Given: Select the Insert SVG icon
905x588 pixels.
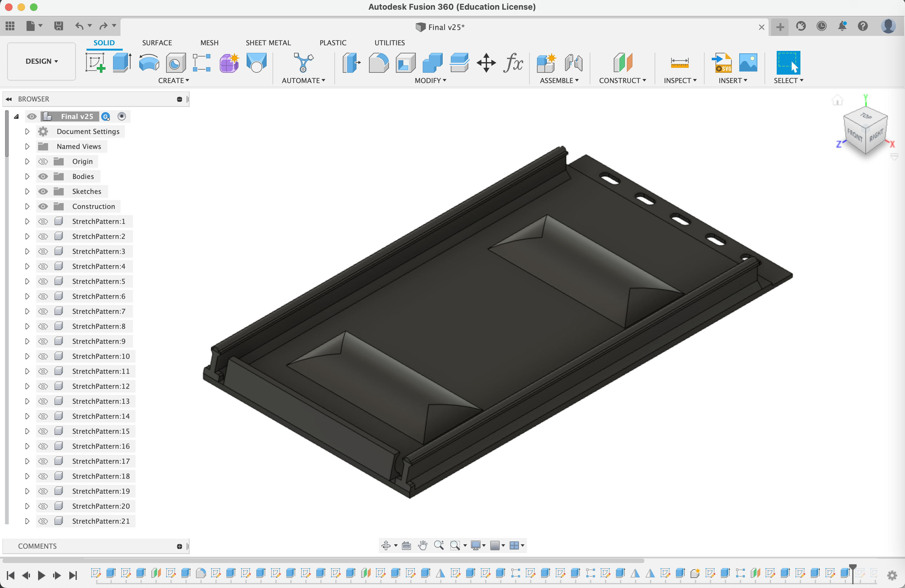Looking at the screenshot, I should pyautogui.click(x=721, y=63).
